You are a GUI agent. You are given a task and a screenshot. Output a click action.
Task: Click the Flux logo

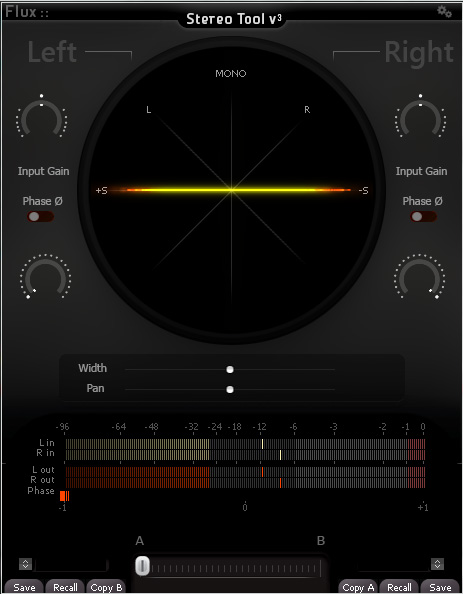[x=27, y=12]
